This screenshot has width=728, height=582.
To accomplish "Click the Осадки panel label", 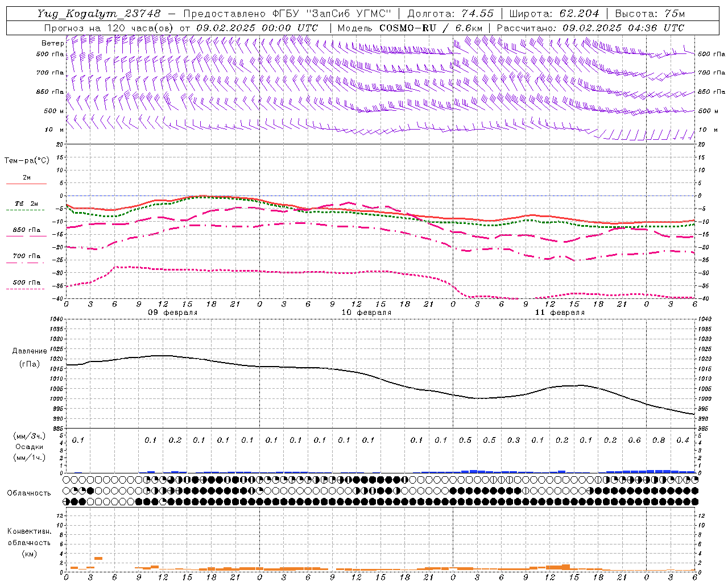I will point(29,447).
